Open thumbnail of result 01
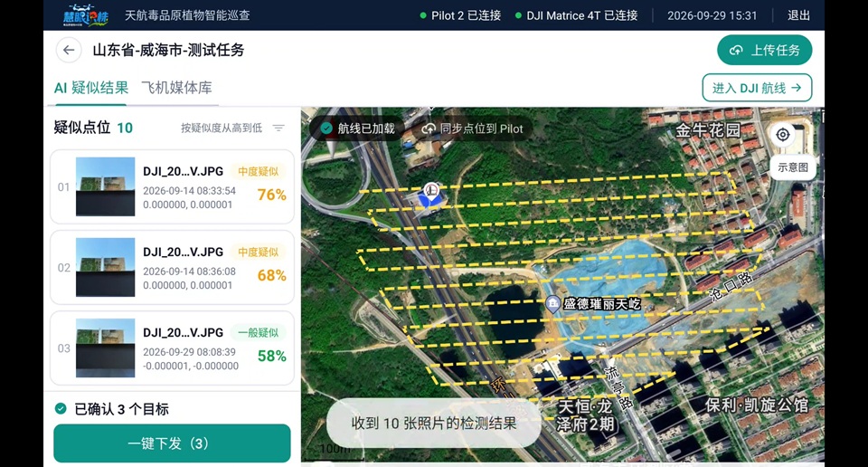Viewport: 868px width, 467px height. pos(105,186)
